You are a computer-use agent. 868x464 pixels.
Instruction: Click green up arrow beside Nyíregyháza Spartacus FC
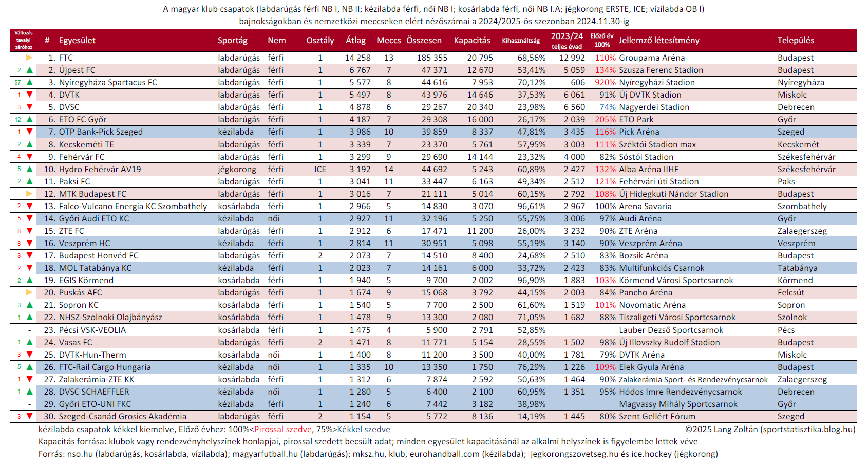[x=29, y=82]
